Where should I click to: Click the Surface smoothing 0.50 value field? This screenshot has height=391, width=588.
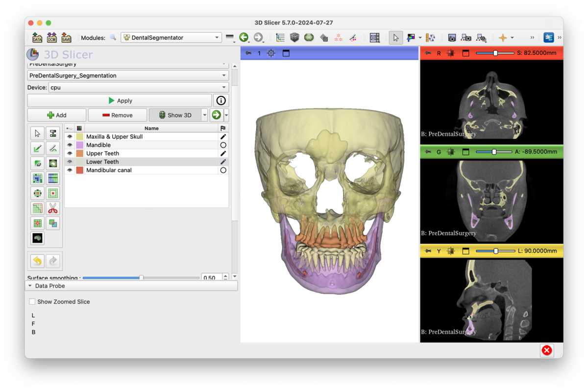(x=212, y=278)
